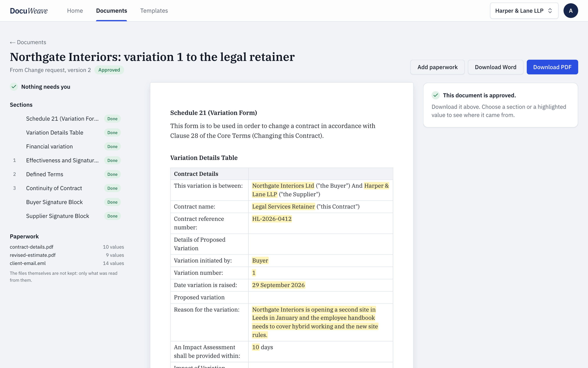Click the highlighted date 29 September 2026
Image resolution: width=588 pixels, height=368 pixels.
(x=278, y=285)
